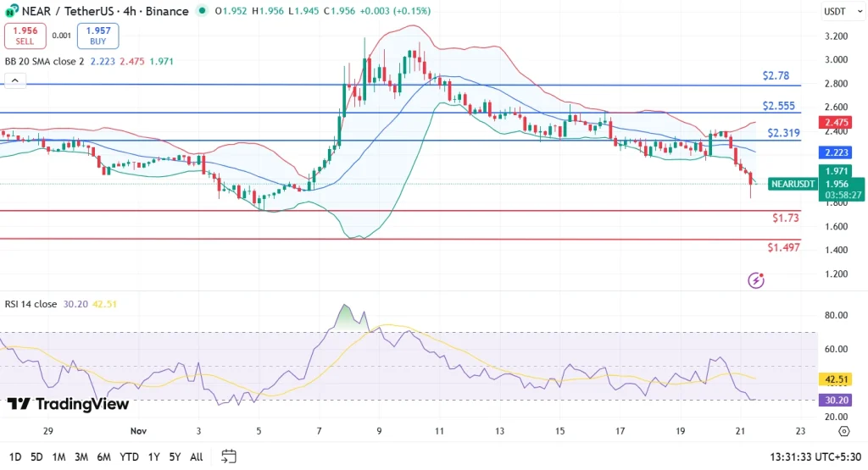Select the 1M time range
The image size is (868, 470).
59,456
